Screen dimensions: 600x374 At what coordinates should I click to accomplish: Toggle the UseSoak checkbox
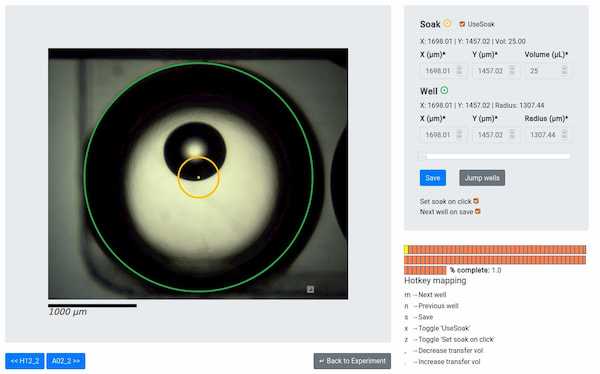(x=462, y=24)
